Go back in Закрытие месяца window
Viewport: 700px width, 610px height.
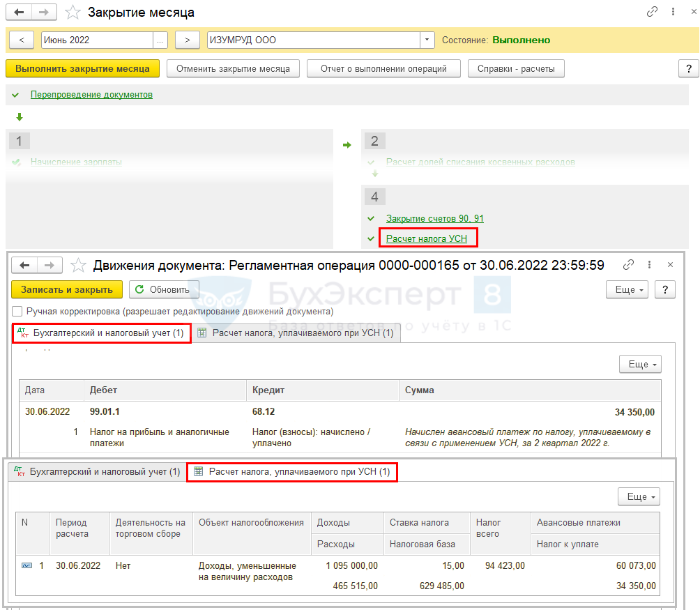coord(19,12)
